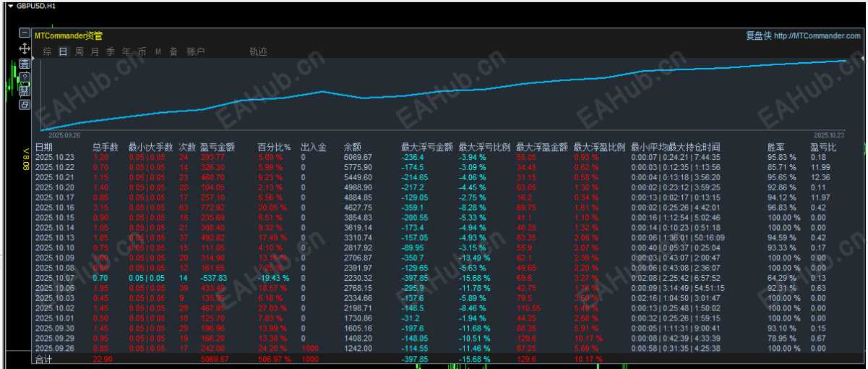The image size is (868, 369).
Task: Click the 盈亏比 column header
Action: (x=824, y=148)
